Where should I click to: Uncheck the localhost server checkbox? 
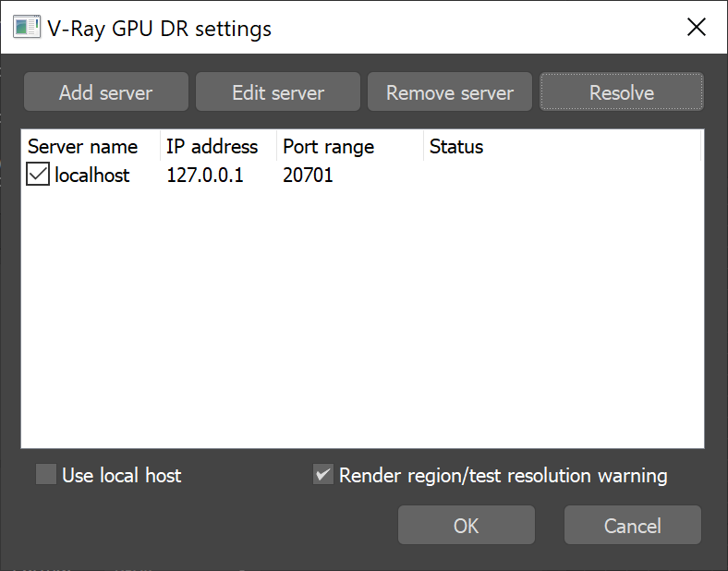38,174
